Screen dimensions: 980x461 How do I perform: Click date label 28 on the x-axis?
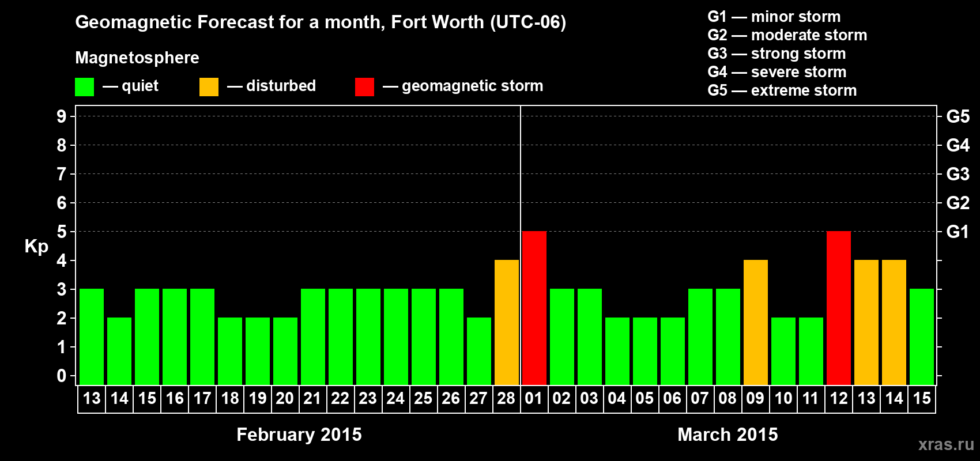[506, 399]
